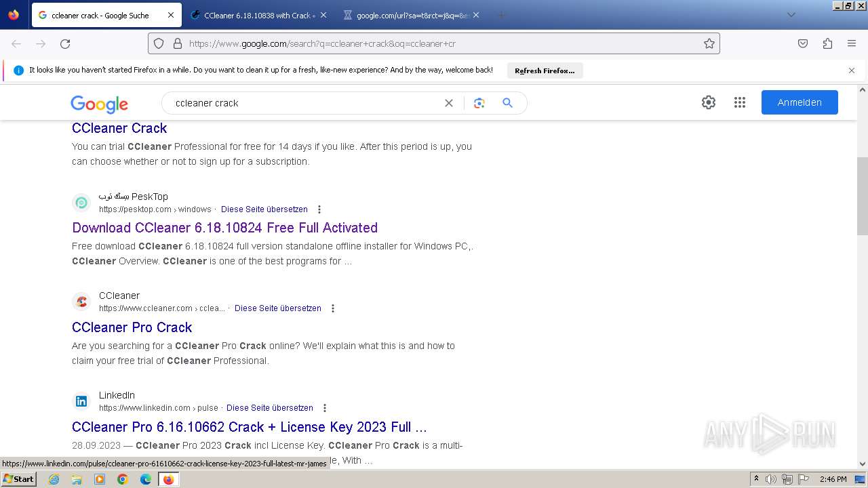
Task: Open CCleaner Pro 6.16.10662 Crack LinkedIn result
Action: point(250,427)
